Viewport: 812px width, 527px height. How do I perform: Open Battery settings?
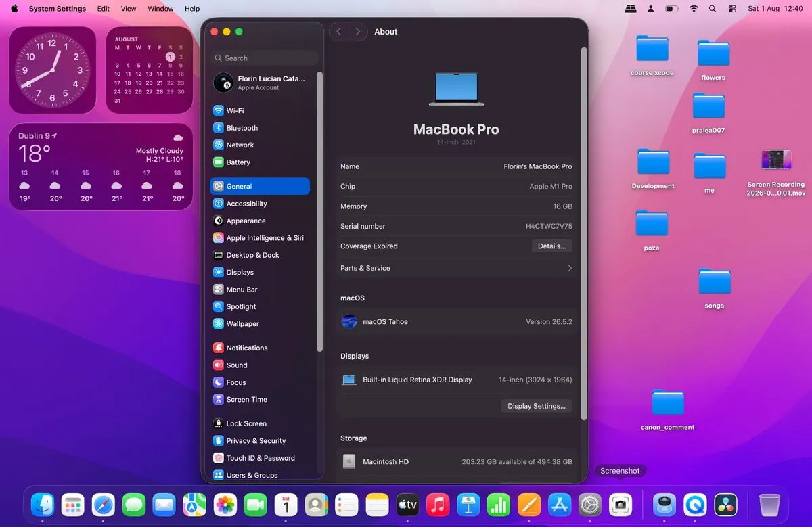[x=260, y=162]
